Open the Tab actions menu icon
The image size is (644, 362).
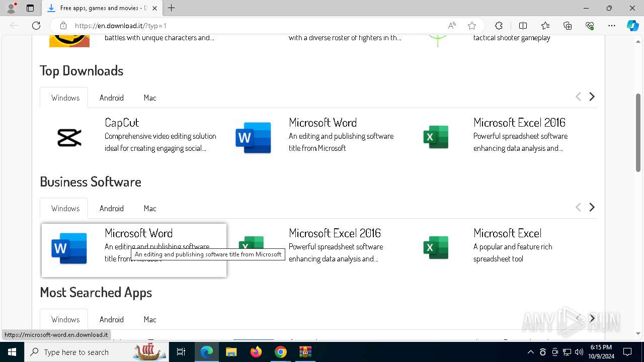(x=30, y=8)
